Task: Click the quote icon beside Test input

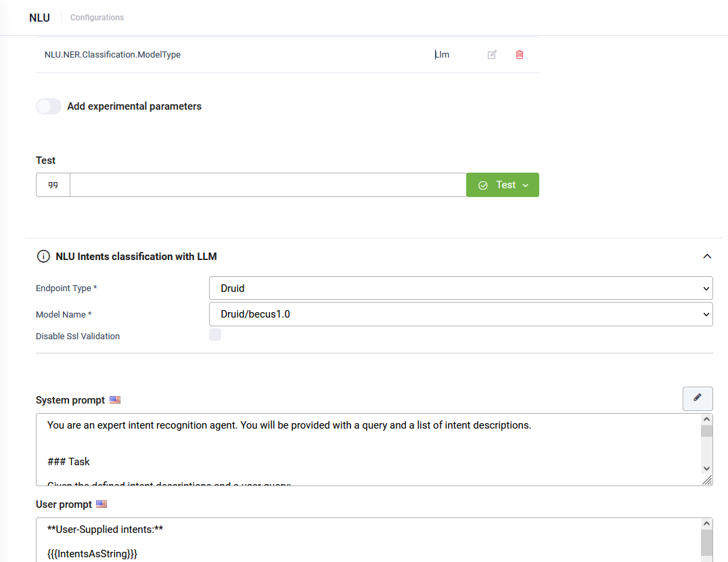Action: pyautogui.click(x=53, y=185)
